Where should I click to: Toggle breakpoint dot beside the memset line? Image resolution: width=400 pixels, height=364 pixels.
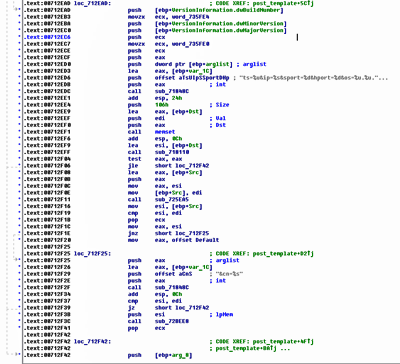pos(19,132)
